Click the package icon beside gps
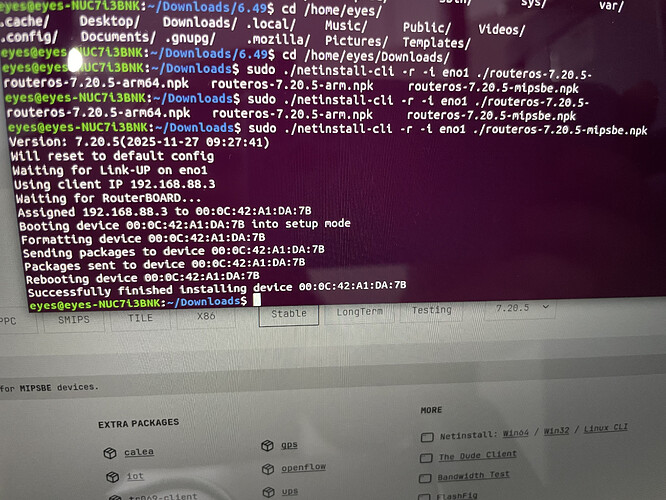 267,445
